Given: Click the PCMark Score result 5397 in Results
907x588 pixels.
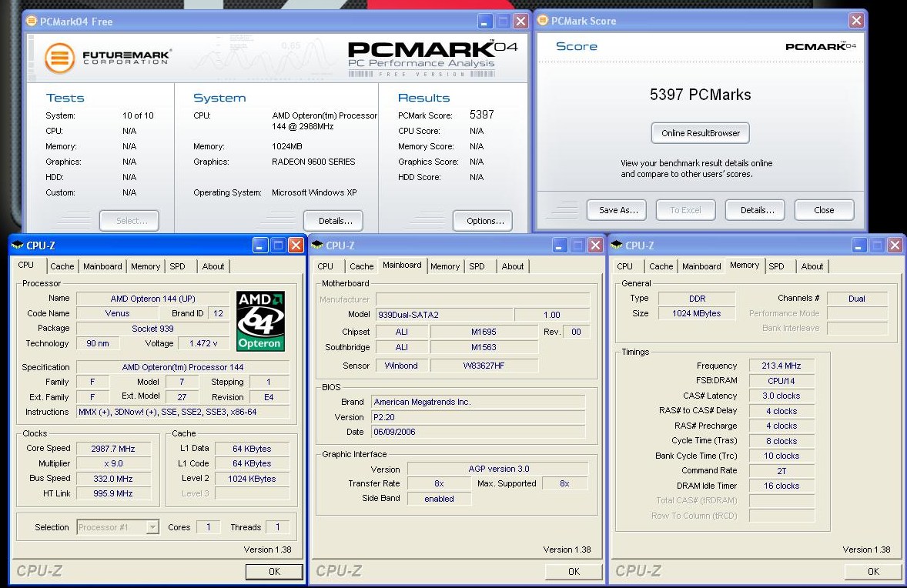Looking at the screenshot, I should pyautogui.click(x=482, y=115).
